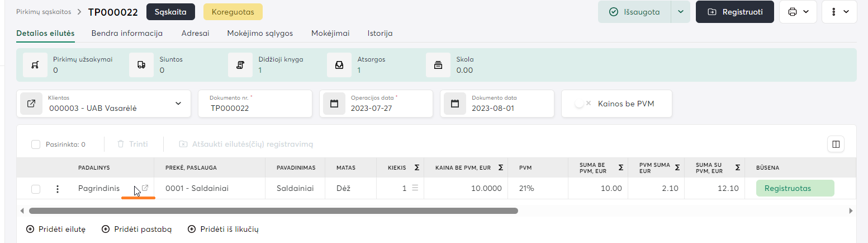Click the column layout settings icon
868x243 pixels.
[836, 144]
